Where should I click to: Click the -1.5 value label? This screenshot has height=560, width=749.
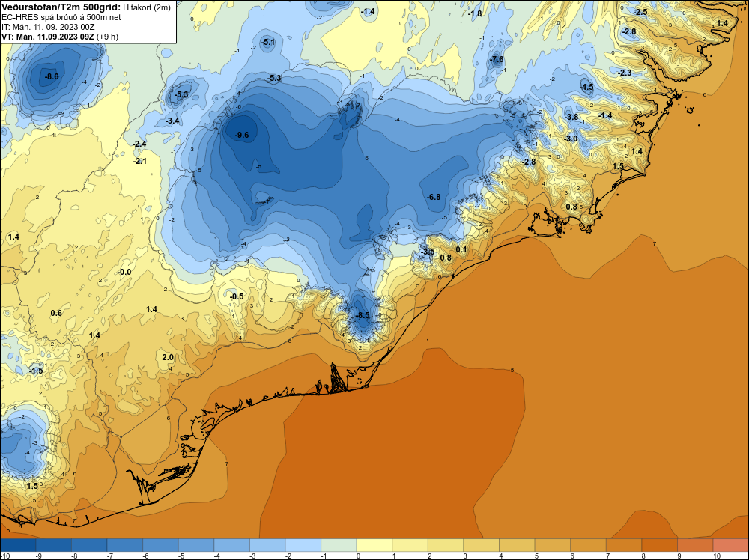[x=36, y=371]
